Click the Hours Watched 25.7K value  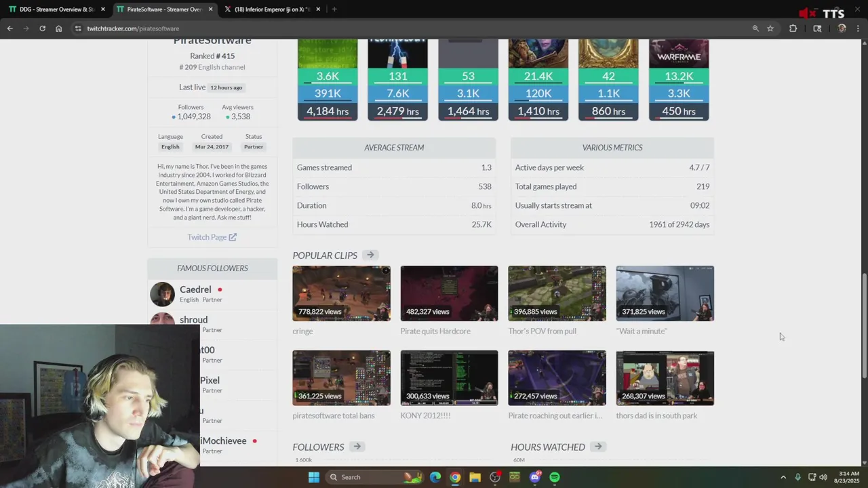click(481, 224)
